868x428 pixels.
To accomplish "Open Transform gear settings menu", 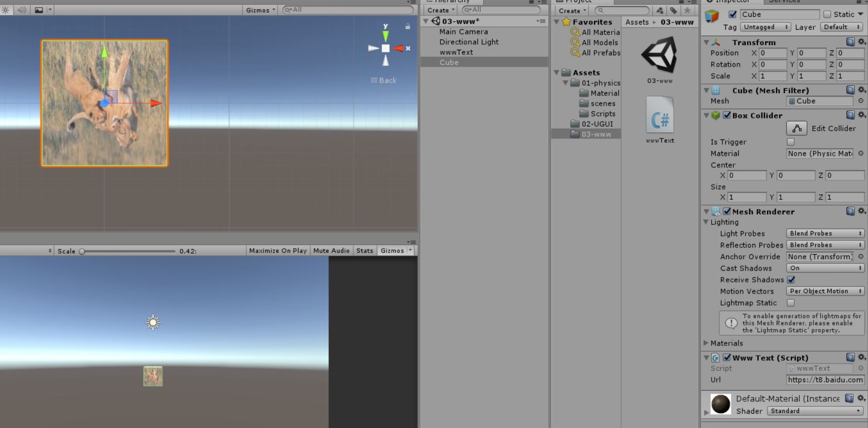I will pos(862,42).
